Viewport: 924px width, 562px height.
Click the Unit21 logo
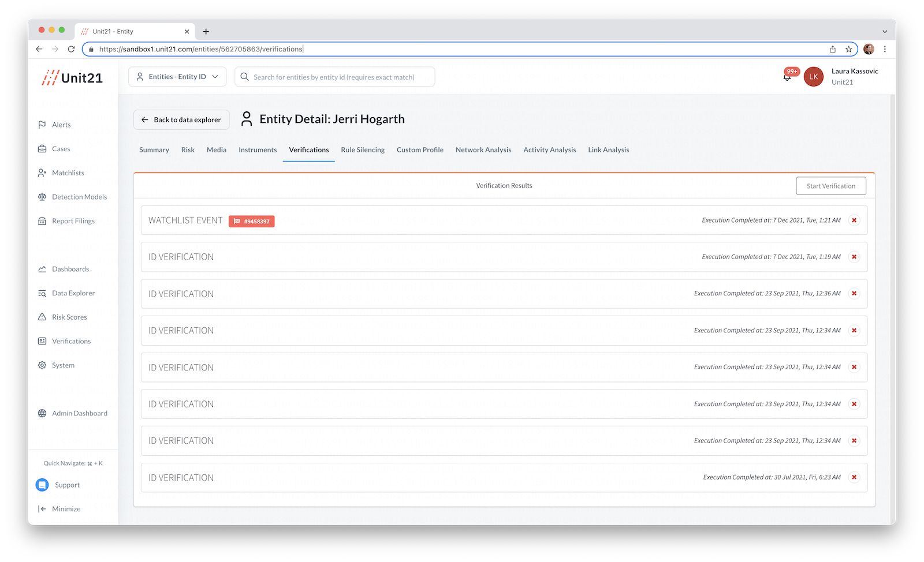pyautogui.click(x=72, y=77)
